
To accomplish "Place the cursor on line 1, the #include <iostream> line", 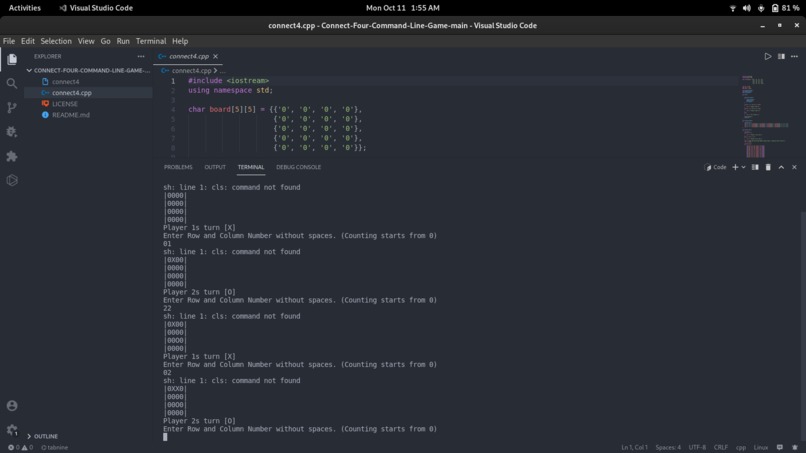I will click(x=228, y=81).
